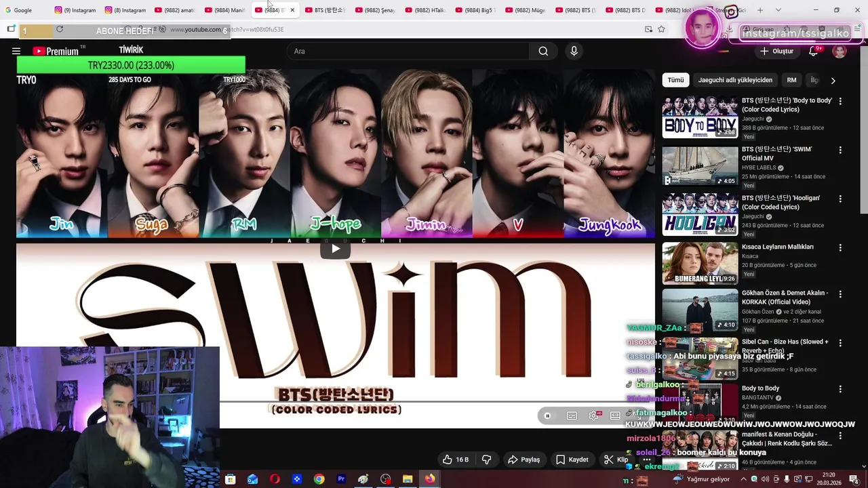The image size is (868, 488).
Task: Open more options for Body to Body video
Action: click(840, 101)
